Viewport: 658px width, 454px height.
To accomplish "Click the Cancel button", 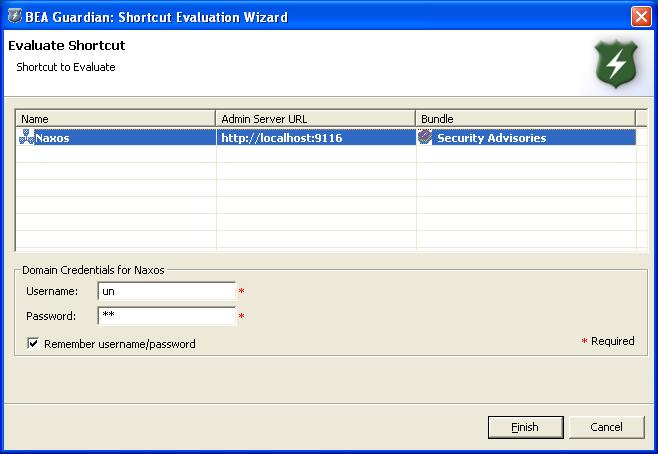I will coord(606,427).
